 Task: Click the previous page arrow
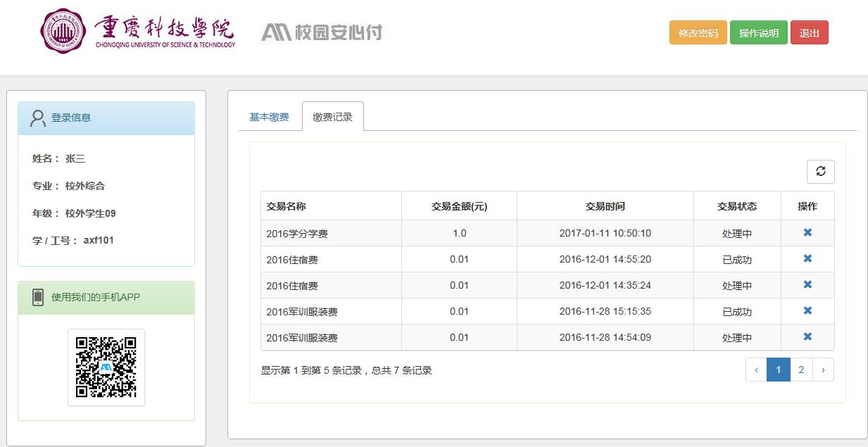[x=756, y=369]
